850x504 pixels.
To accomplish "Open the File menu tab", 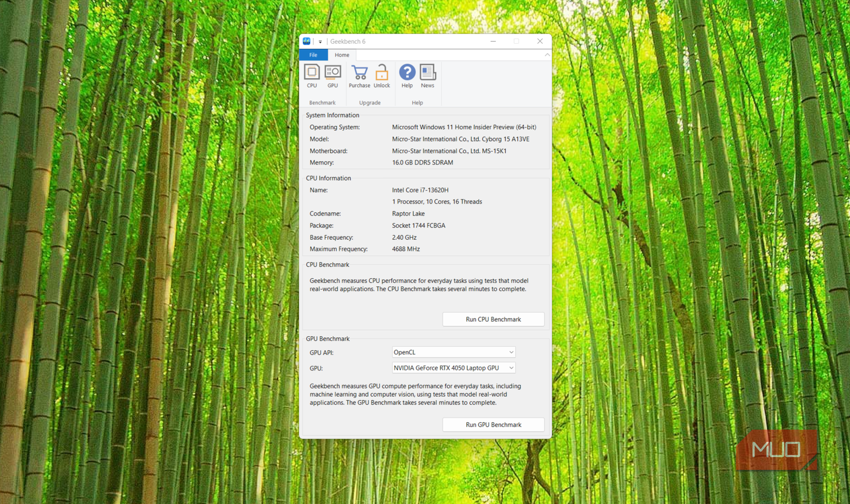I will [x=313, y=55].
